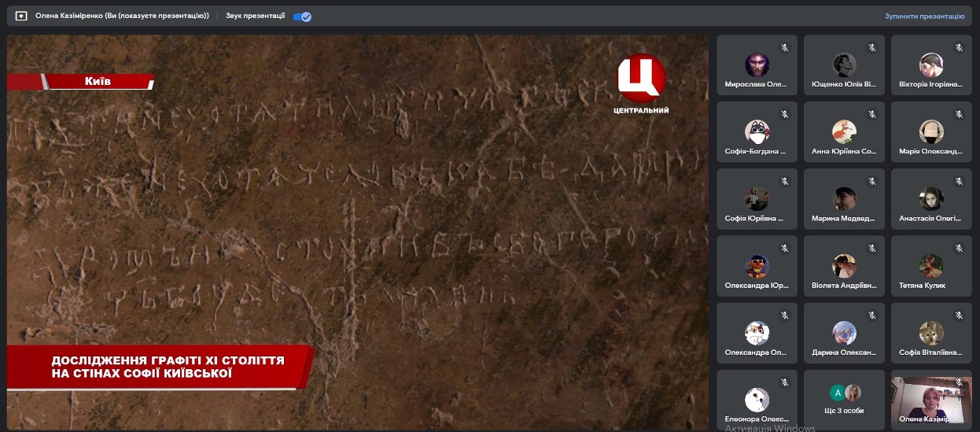Click muted mic icon on Дарина's tile
Screen dimensions: 980x432
pyautogui.click(x=871, y=316)
